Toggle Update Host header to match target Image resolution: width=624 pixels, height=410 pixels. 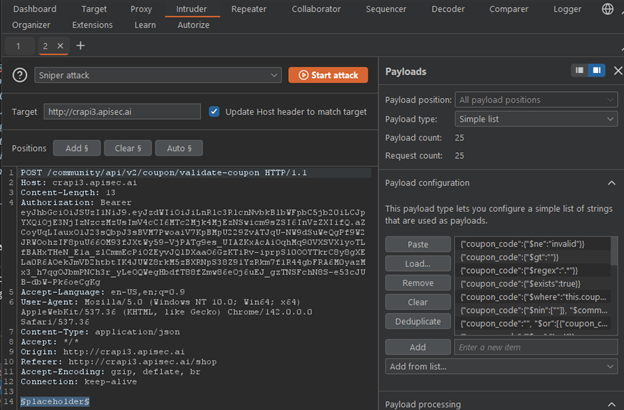(214, 111)
